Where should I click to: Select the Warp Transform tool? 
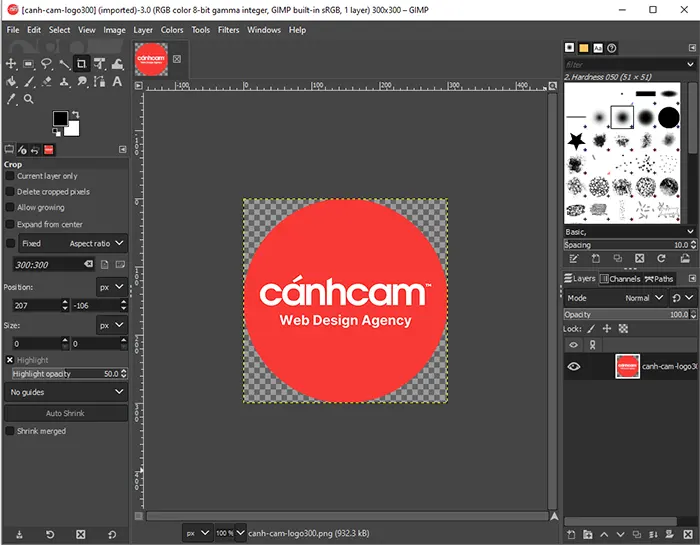117,64
